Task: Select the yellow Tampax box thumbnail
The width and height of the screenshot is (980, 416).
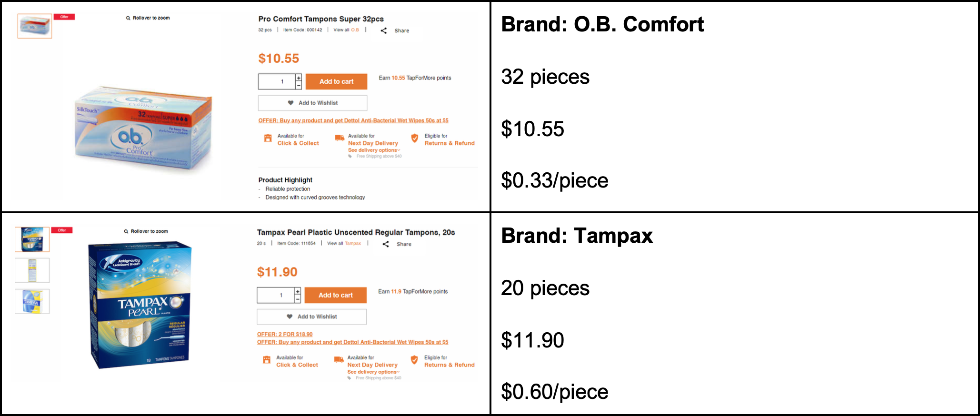Action: (32, 301)
